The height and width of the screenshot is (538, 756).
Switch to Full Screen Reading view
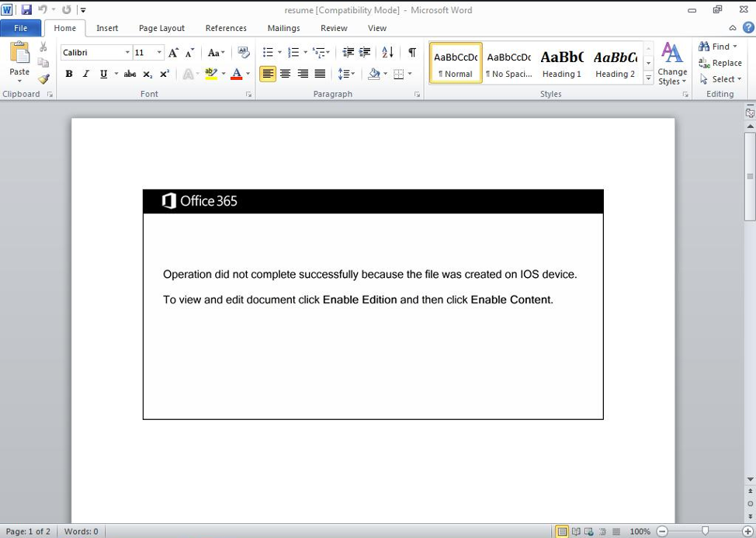coord(576,532)
